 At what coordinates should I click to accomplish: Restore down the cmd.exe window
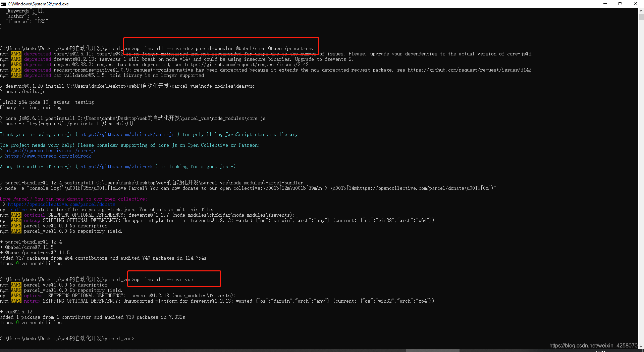click(620, 4)
